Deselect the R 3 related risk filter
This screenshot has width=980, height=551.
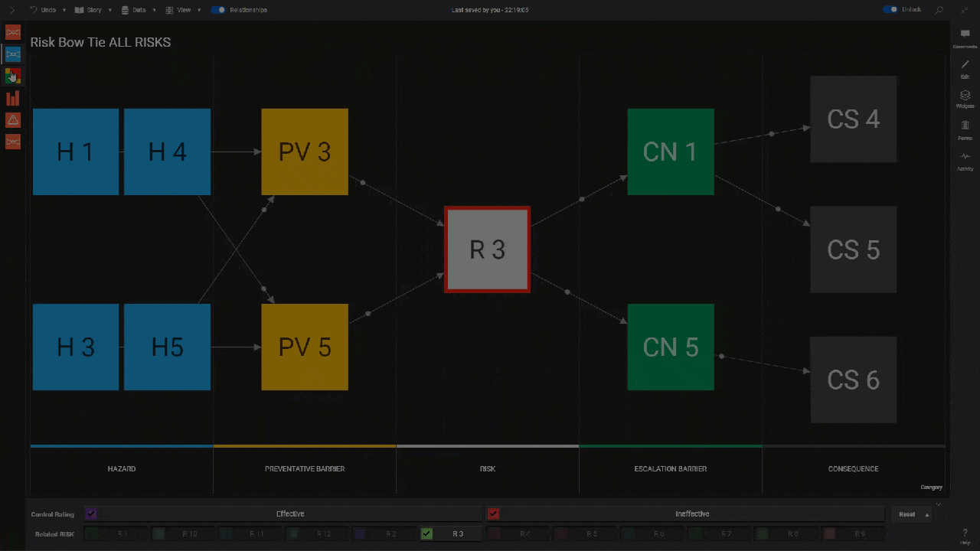pyautogui.click(x=426, y=533)
